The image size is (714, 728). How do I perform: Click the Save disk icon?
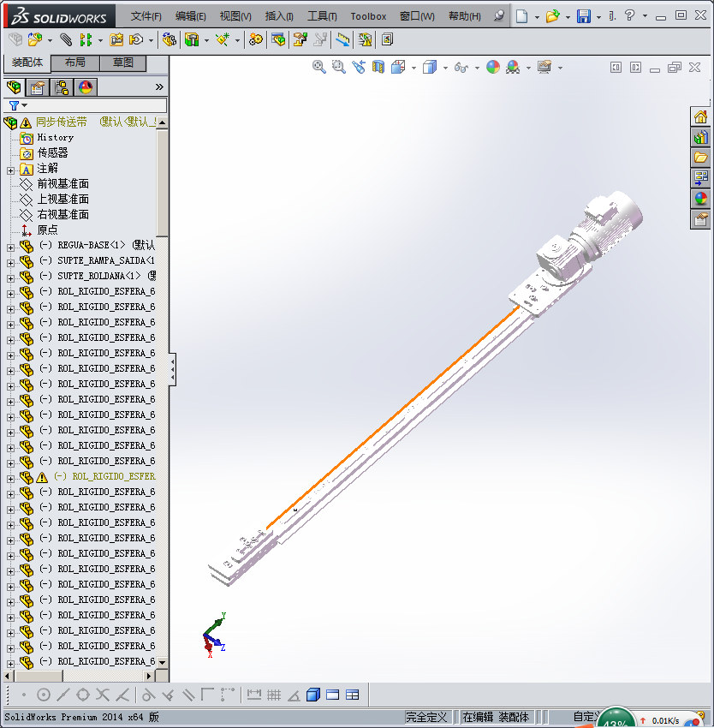coord(584,16)
